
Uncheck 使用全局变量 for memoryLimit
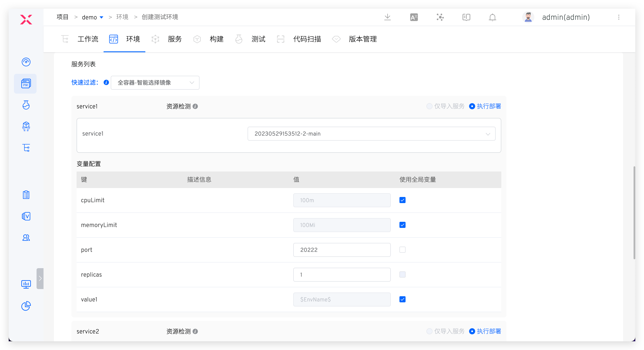click(402, 225)
